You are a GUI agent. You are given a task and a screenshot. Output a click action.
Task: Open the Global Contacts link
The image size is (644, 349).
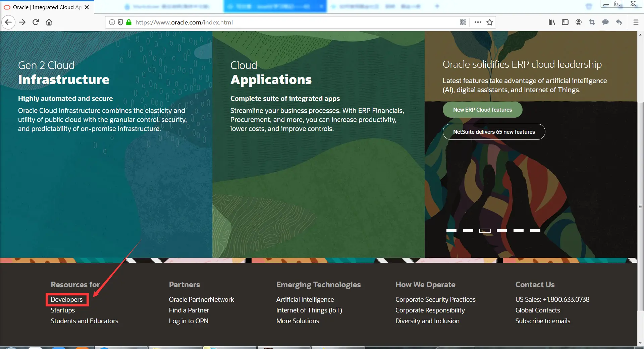(538, 310)
